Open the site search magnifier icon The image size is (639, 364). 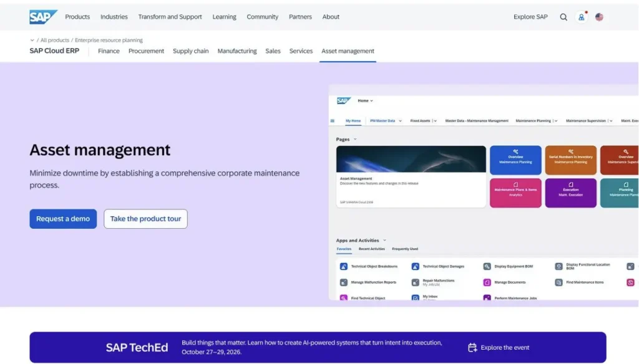click(563, 17)
